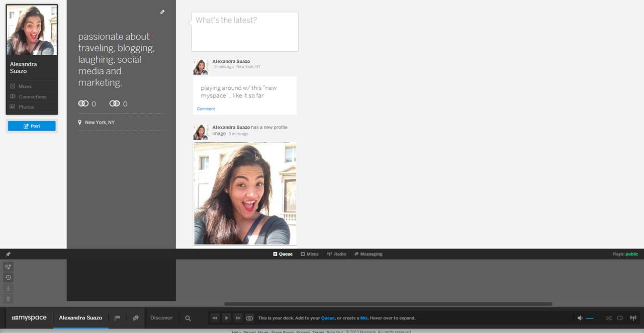Click the "What's the latest?" text box
644x333 pixels.
245,32
